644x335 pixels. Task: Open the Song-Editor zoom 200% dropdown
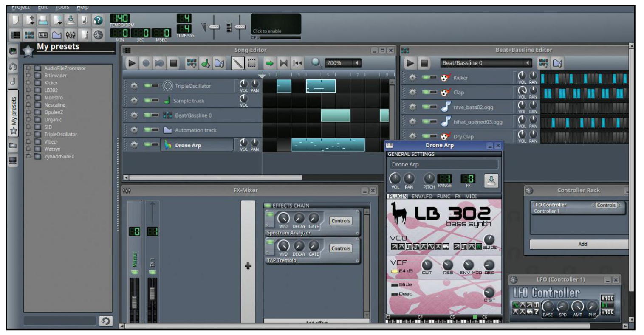(x=357, y=63)
